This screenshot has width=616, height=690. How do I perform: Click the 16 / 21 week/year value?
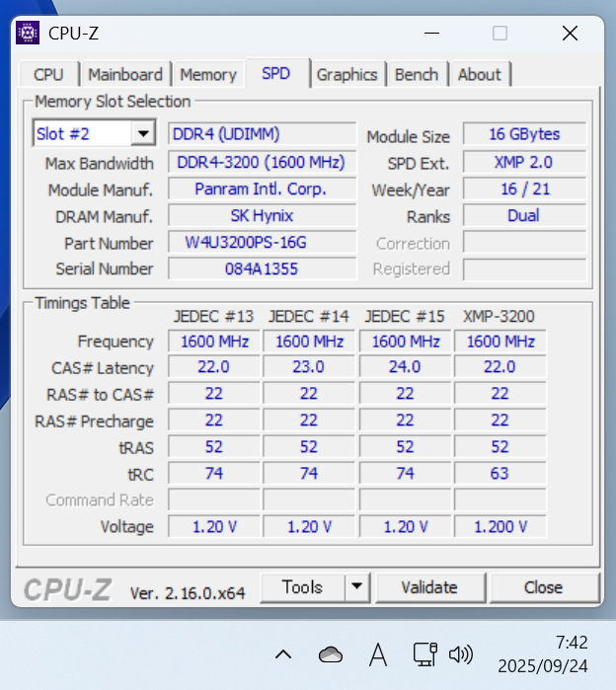pos(524,190)
